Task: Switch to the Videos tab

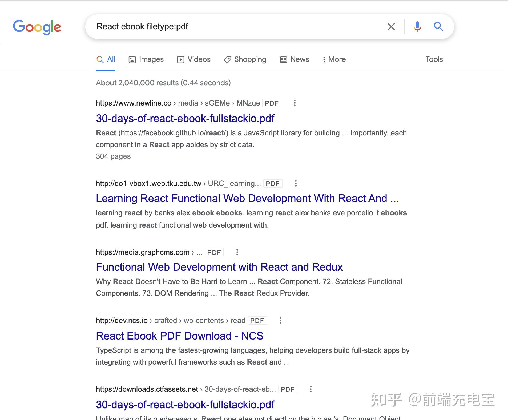Action: coord(194,59)
